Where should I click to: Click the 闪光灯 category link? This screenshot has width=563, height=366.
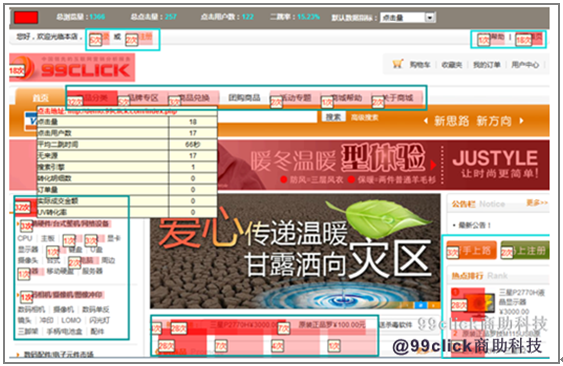[99, 320]
